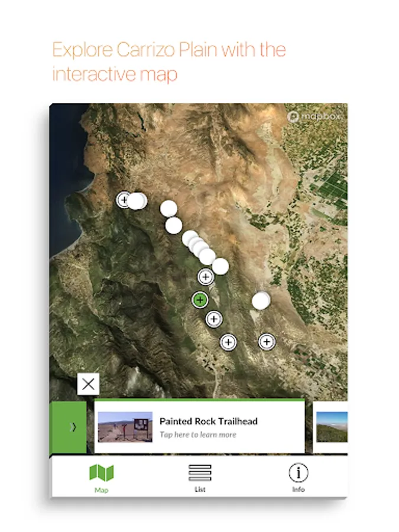399x532 pixels.
Task: Expand the green chevron side panel
Action: click(68, 427)
